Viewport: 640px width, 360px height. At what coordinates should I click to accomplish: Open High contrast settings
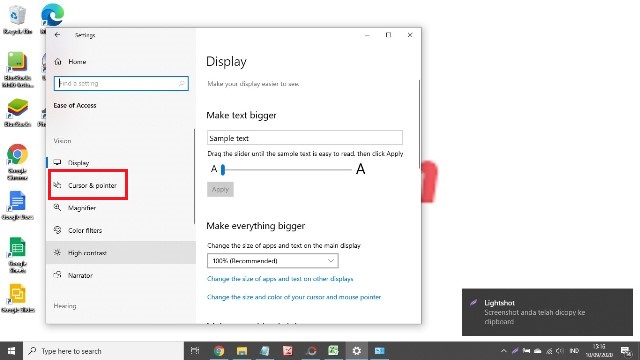coord(121,253)
